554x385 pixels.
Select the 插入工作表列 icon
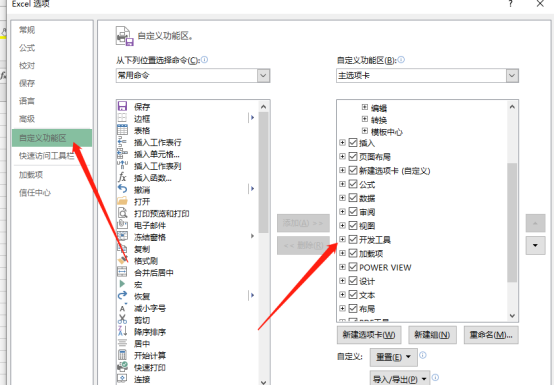pyautogui.click(x=122, y=165)
